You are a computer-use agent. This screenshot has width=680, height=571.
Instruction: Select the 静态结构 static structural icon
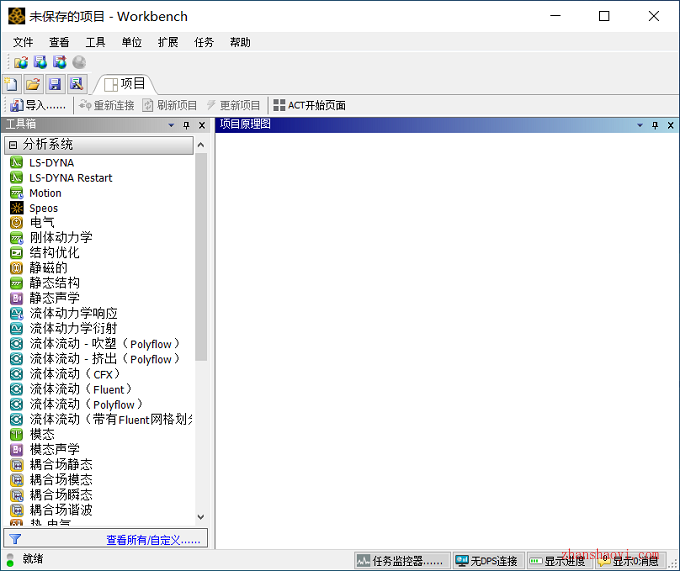pos(16,283)
